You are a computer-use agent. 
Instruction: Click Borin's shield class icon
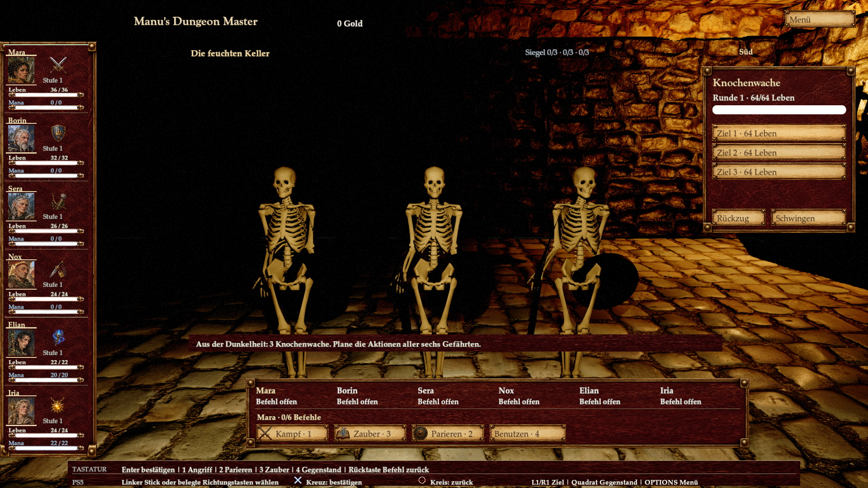tap(58, 133)
